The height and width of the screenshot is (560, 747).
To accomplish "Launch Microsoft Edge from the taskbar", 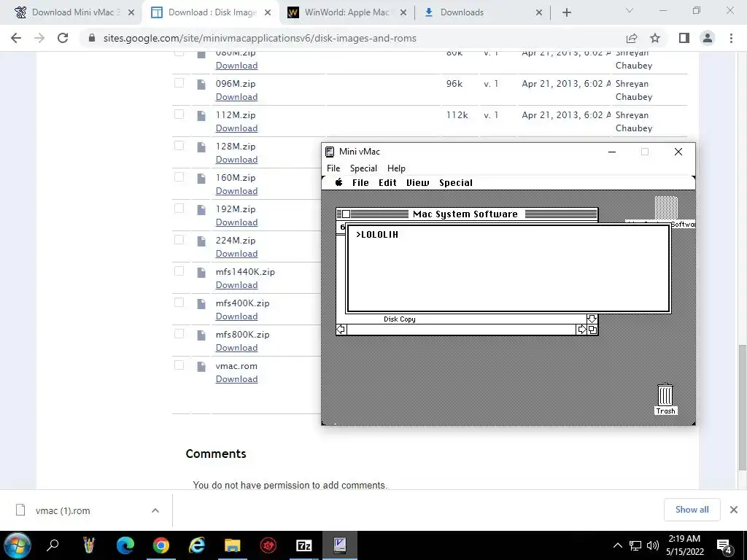I will [x=125, y=545].
